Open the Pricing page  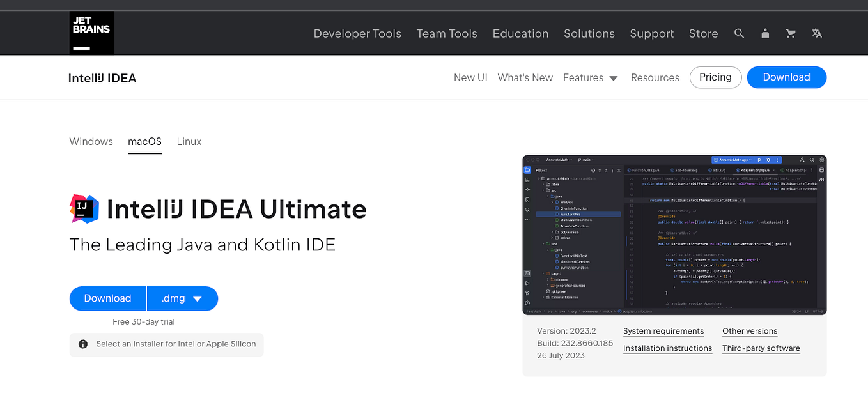pos(715,77)
